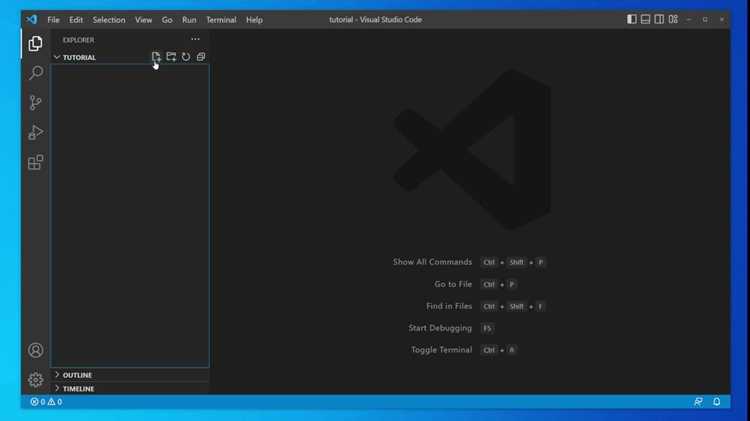Open the View menu

143,20
